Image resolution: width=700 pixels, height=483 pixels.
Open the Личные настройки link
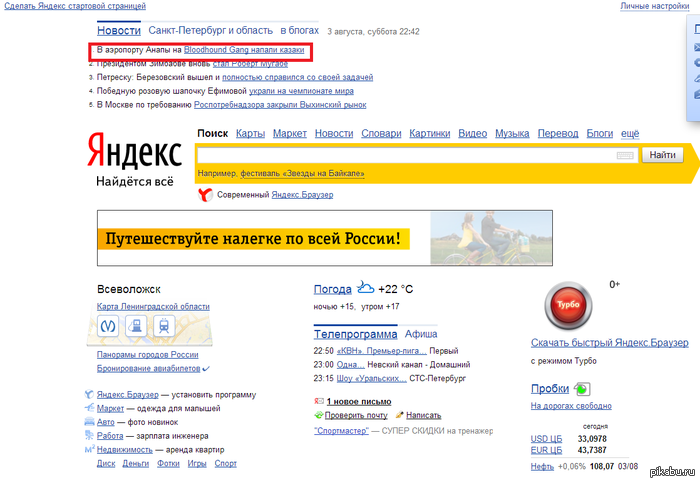(x=654, y=6)
